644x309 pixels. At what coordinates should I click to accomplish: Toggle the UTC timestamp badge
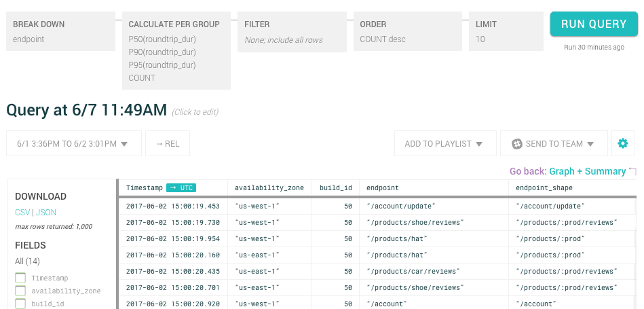[x=181, y=187]
